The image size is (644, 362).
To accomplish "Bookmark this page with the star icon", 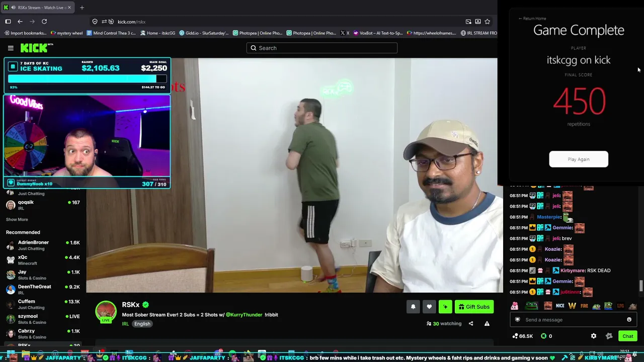I will coord(487,22).
